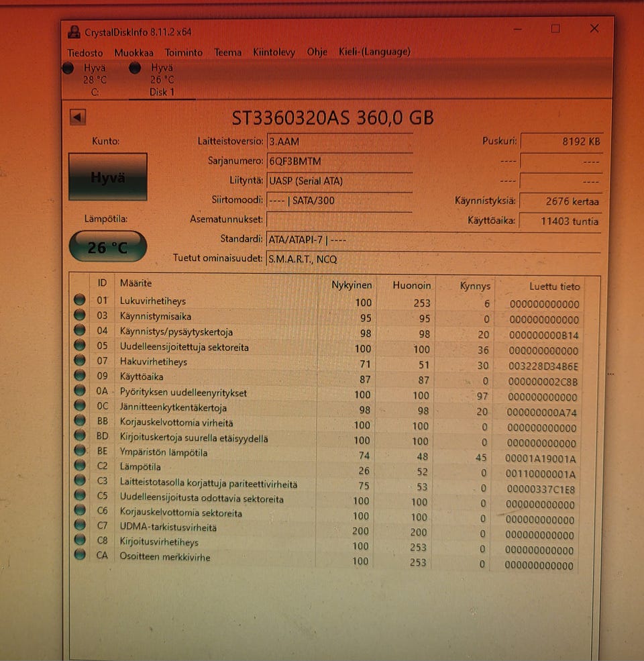Click the CrystalDiskInfo app icon in title bar
The width and height of the screenshot is (644, 661).
click(x=74, y=32)
